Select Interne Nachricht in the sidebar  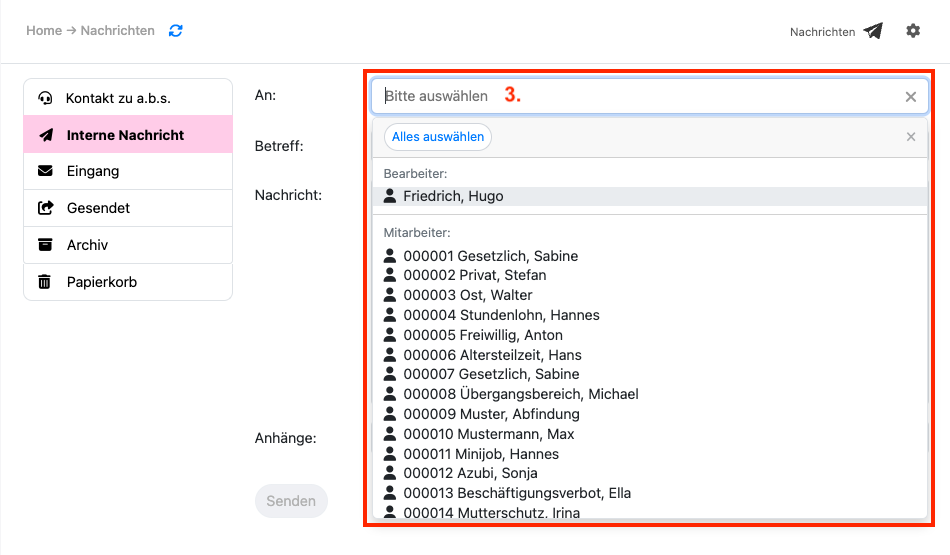[128, 135]
